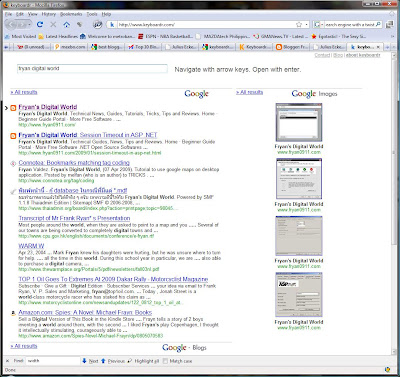Switch to the Blogger tab
The width and height of the screenshot is (400, 377).
pyautogui.click(x=292, y=47)
